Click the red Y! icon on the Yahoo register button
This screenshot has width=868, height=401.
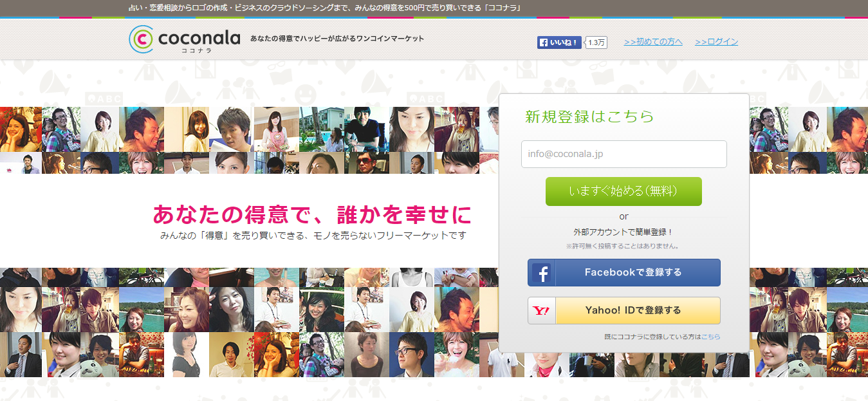[542, 311]
